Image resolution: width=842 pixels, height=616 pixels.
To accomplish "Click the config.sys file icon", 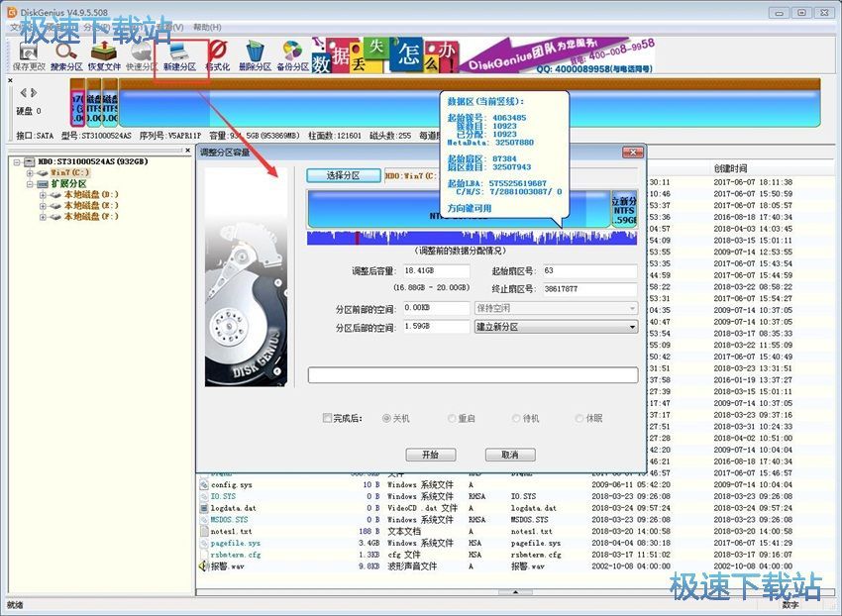I will (x=204, y=485).
